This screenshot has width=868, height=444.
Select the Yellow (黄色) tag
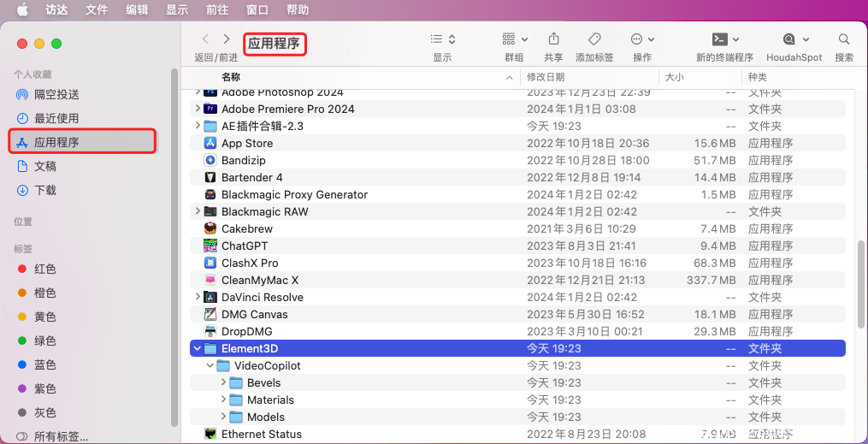(x=37, y=317)
